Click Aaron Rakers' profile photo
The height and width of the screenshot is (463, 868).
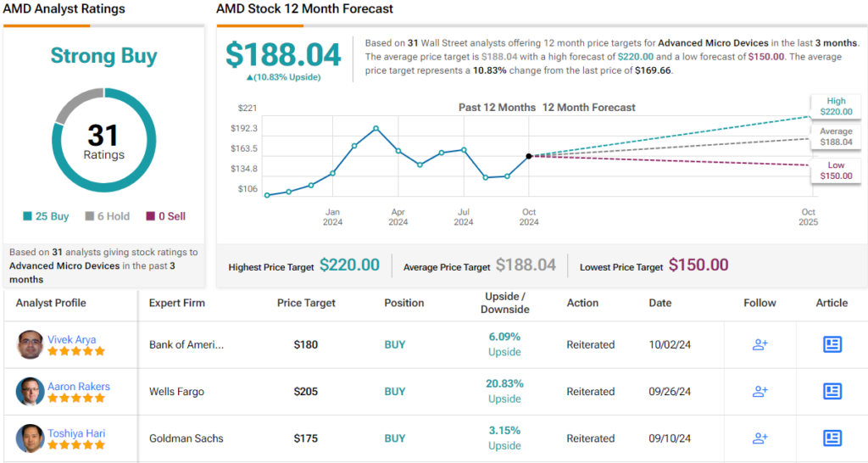(x=30, y=391)
